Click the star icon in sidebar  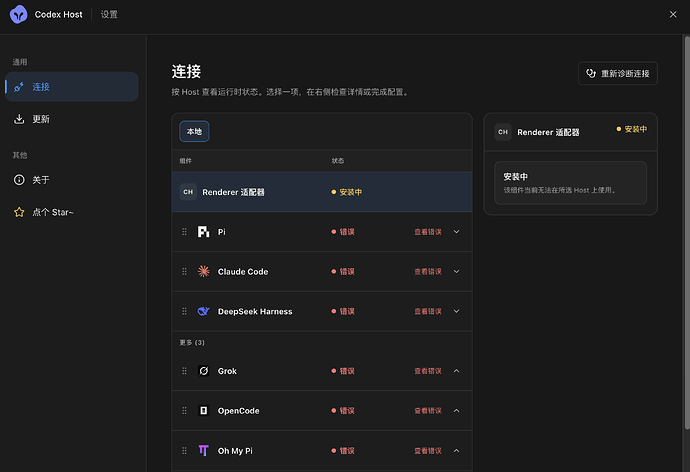pyautogui.click(x=19, y=212)
